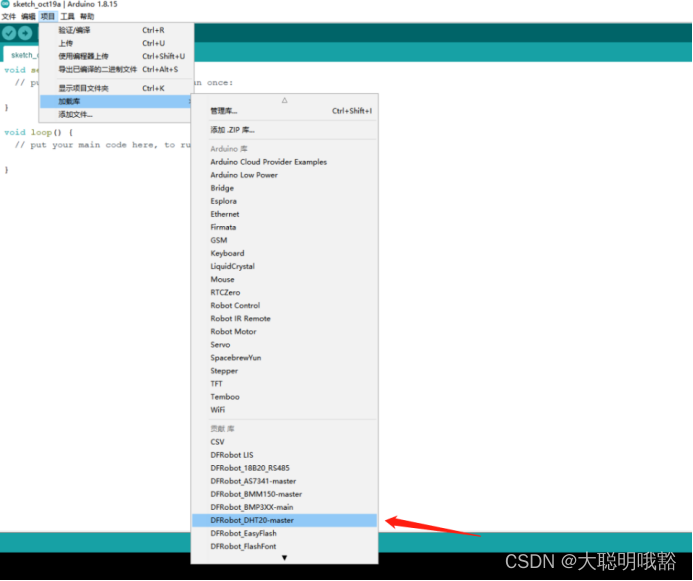Open the 项目 menu

click(x=48, y=17)
